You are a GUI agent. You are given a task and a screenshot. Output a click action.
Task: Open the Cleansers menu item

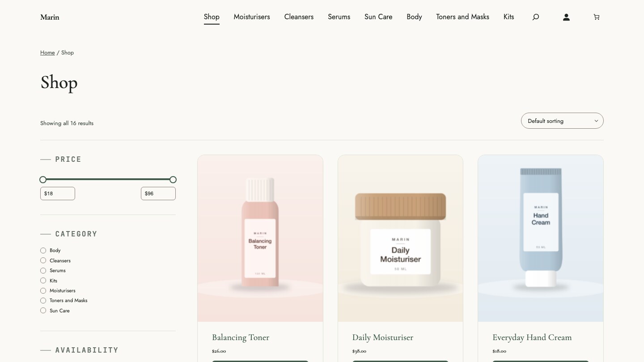299,17
